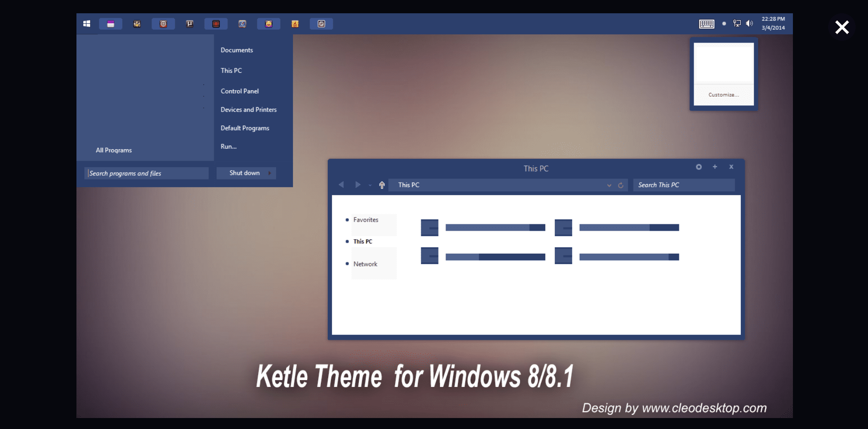This screenshot has width=868, height=429.
Task: Click the last drive's usage bar
Action: coord(629,257)
